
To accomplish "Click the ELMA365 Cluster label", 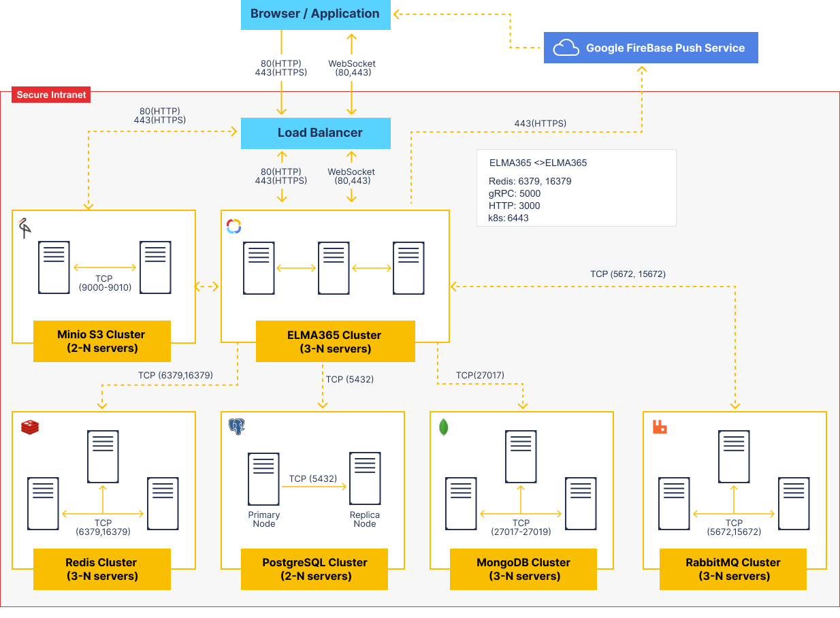I will click(336, 342).
